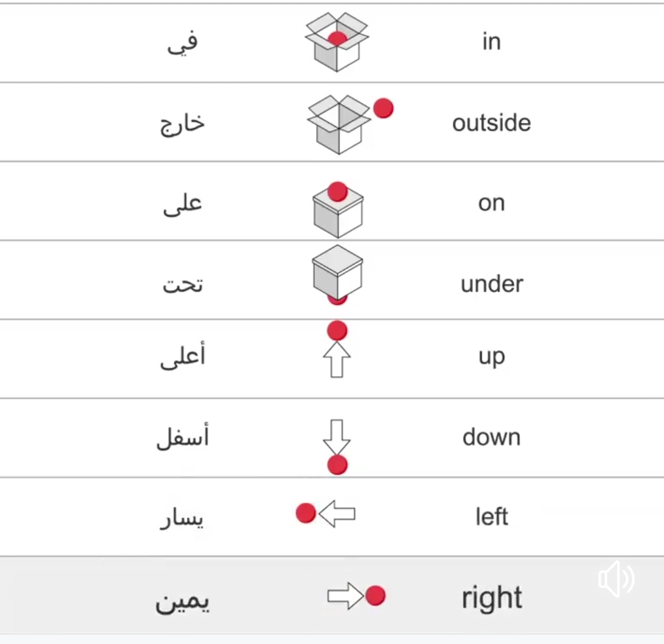664x644 pixels.
Task: Click the highlighted word "right"
Action: (x=492, y=598)
